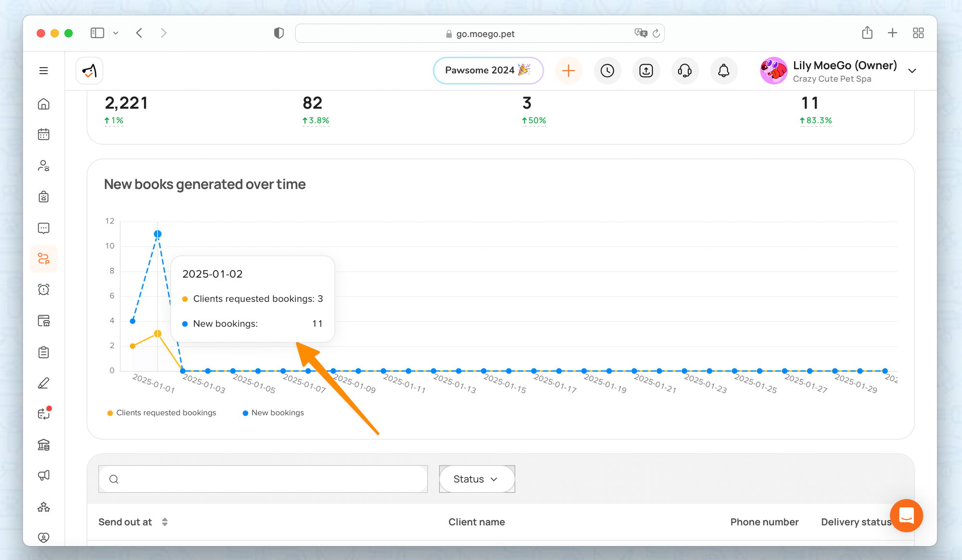962x560 pixels.
Task: Open the calendar icon in sidebar
Action: 44,135
